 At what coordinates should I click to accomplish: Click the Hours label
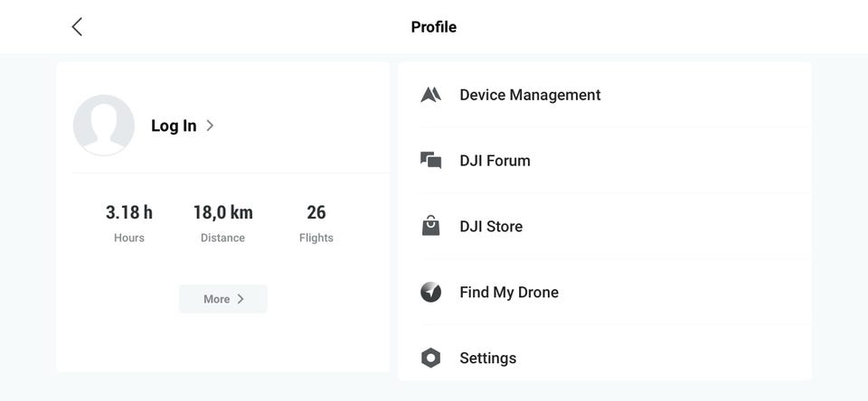(x=129, y=238)
